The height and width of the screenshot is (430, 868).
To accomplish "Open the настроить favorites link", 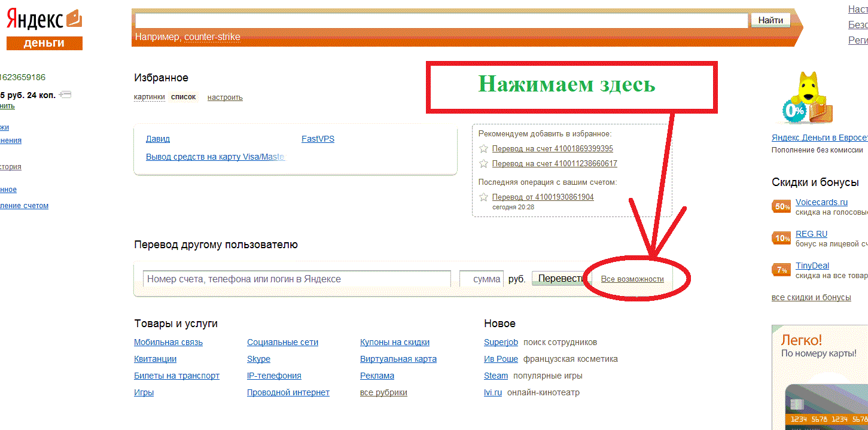I will pyautogui.click(x=225, y=97).
